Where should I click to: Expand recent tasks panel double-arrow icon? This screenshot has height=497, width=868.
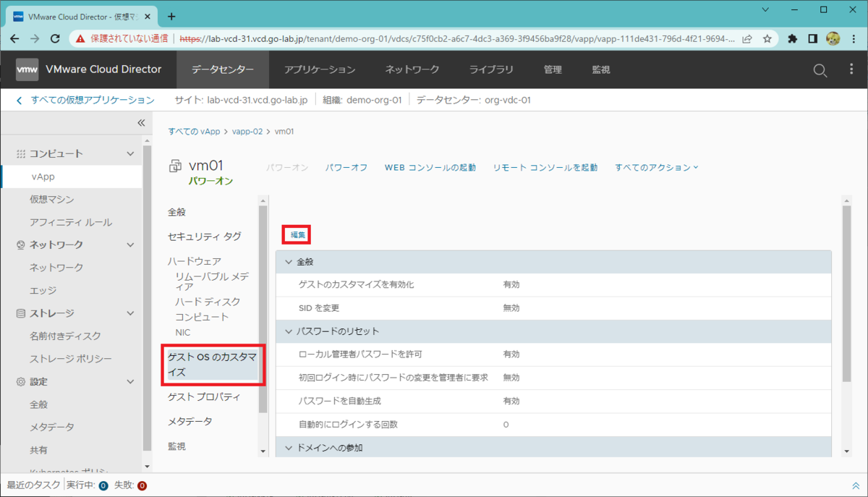pos(856,485)
